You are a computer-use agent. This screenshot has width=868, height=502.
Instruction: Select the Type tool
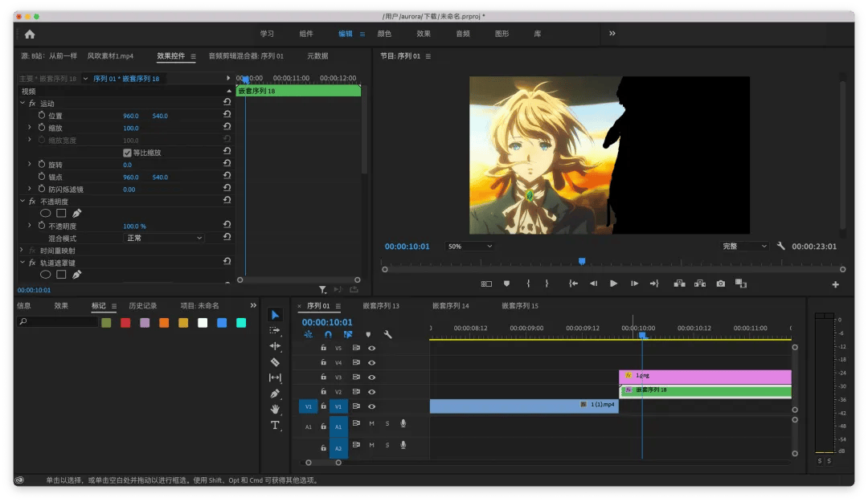click(x=275, y=425)
